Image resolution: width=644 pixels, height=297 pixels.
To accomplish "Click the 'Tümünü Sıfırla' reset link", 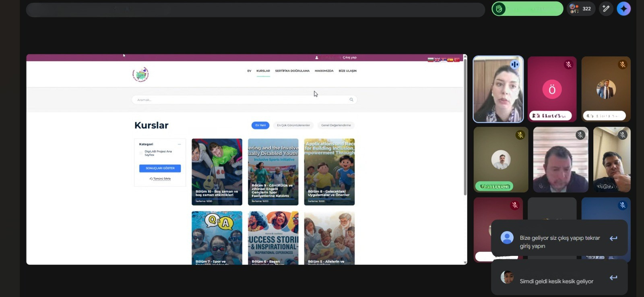I will pyautogui.click(x=161, y=179).
